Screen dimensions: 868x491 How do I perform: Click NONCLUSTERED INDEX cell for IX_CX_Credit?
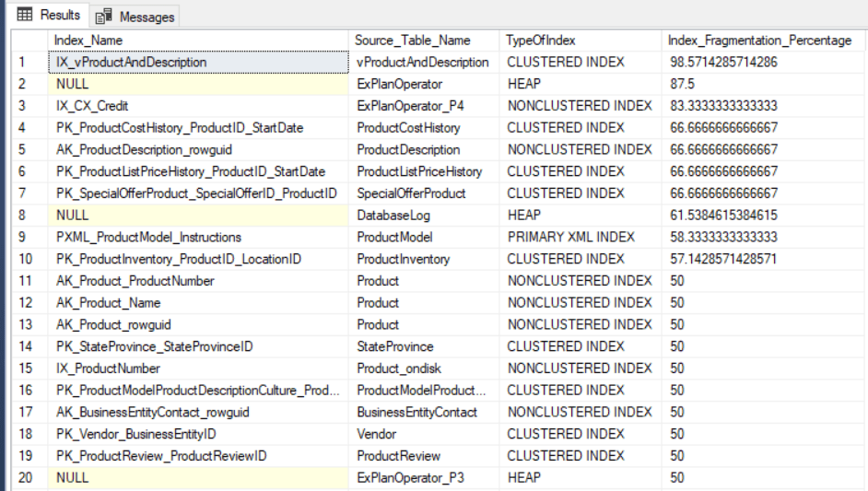click(x=581, y=106)
